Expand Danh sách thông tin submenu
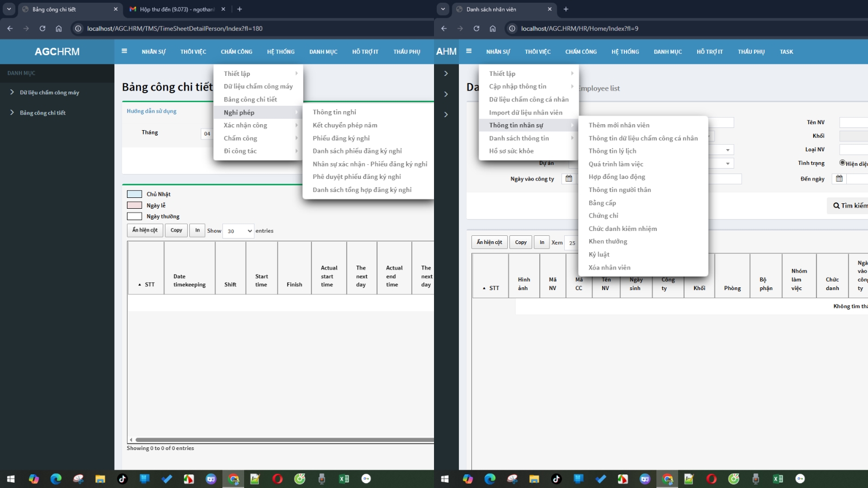The width and height of the screenshot is (868, 488). point(529,138)
